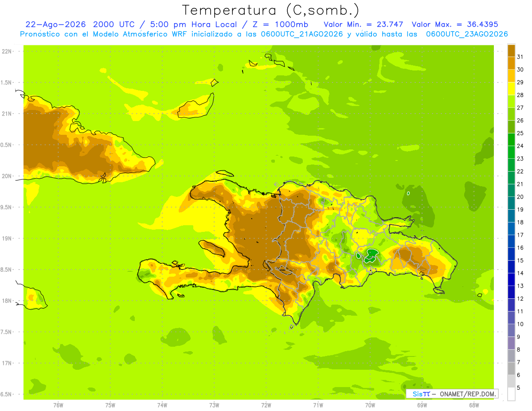
Task: Click the forecast date '22-Ago-2026'
Action: coord(55,24)
